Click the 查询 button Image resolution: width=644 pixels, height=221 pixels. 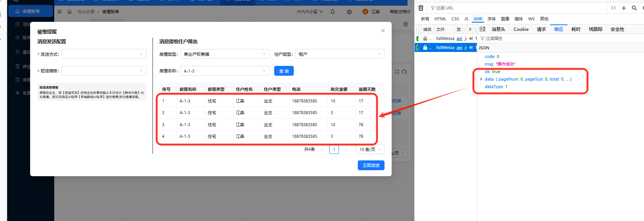coord(284,71)
